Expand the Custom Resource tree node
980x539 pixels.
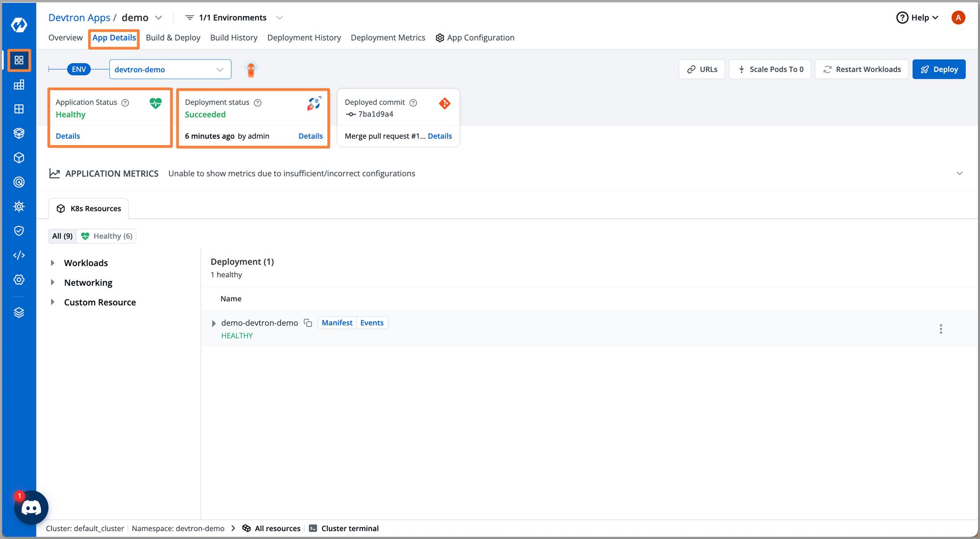click(52, 302)
